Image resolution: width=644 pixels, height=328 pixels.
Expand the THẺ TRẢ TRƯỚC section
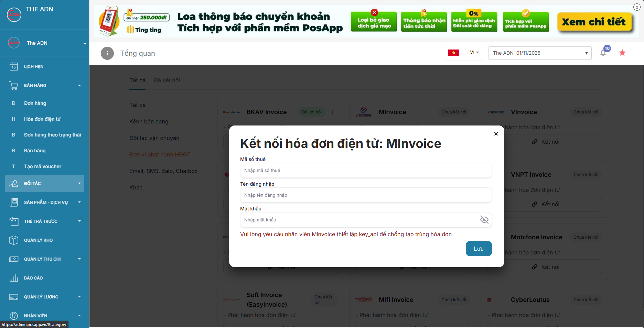point(79,221)
